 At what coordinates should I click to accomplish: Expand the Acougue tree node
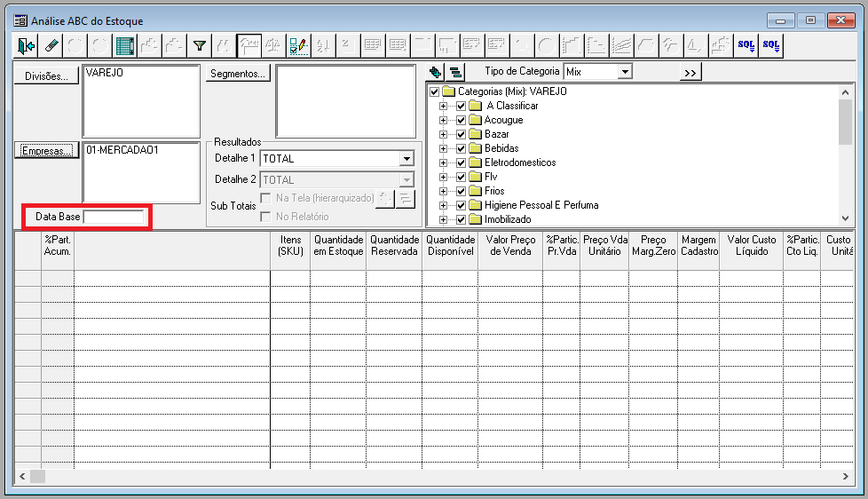click(x=443, y=120)
